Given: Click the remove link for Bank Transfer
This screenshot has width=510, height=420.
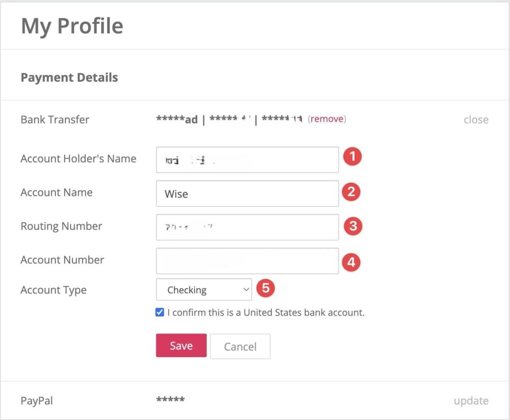Looking at the screenshot, I should (x=327, y=119).
